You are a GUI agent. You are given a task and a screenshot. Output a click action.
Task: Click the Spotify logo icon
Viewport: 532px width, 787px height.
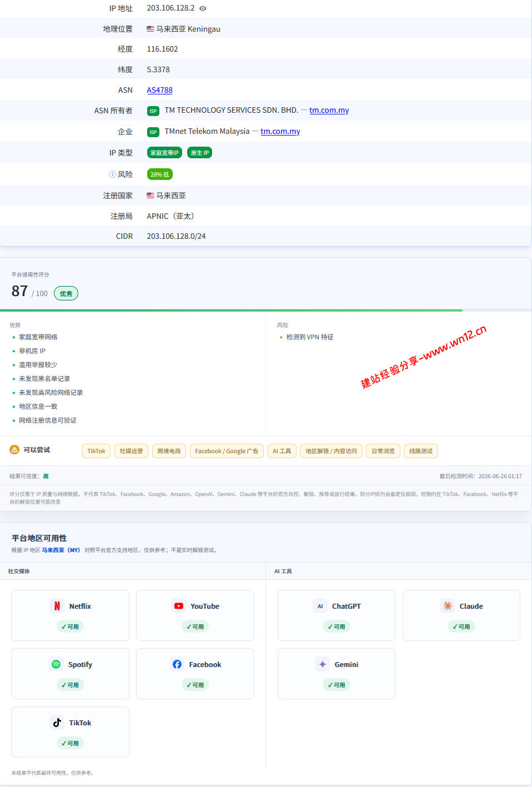(x=56, y=664)
